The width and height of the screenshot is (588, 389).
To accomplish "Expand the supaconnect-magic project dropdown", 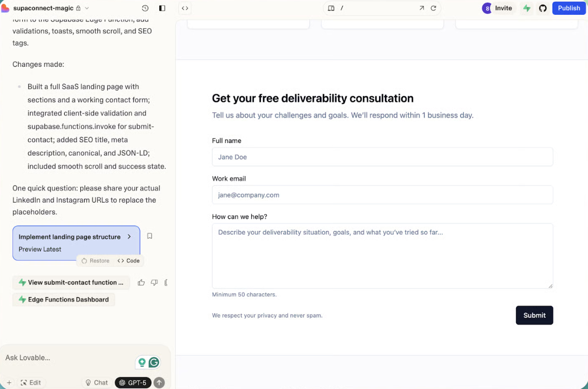I will tap(86, 8).
